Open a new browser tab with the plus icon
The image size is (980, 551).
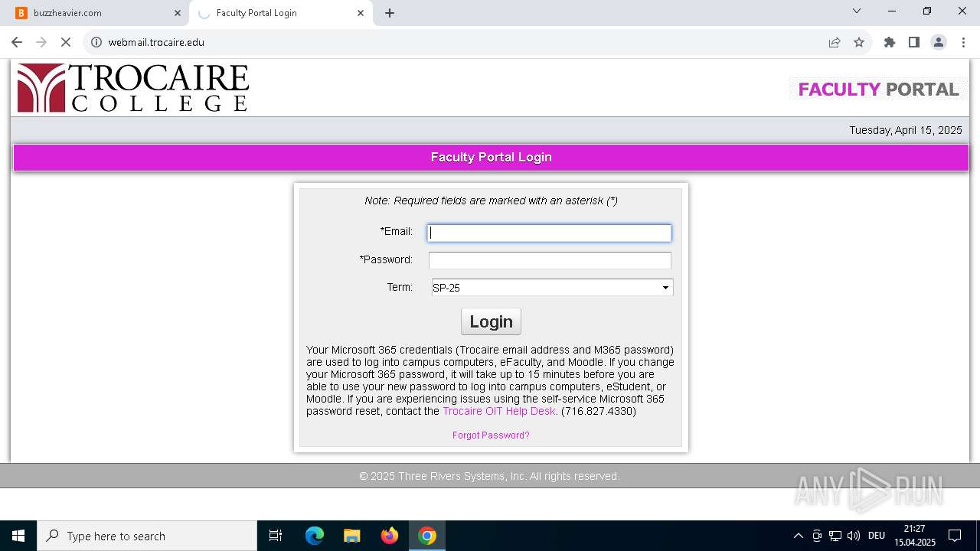tap(390, 13)
